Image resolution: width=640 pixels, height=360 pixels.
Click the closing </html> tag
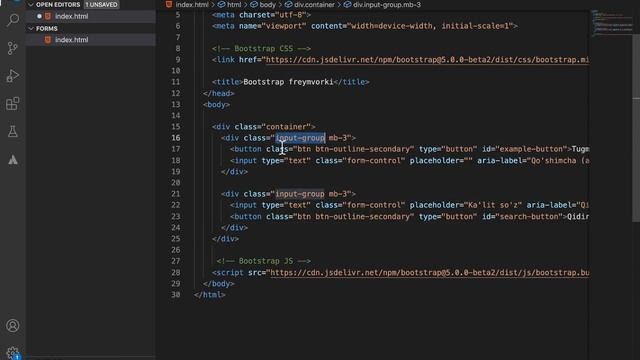[x=210, y=295]
